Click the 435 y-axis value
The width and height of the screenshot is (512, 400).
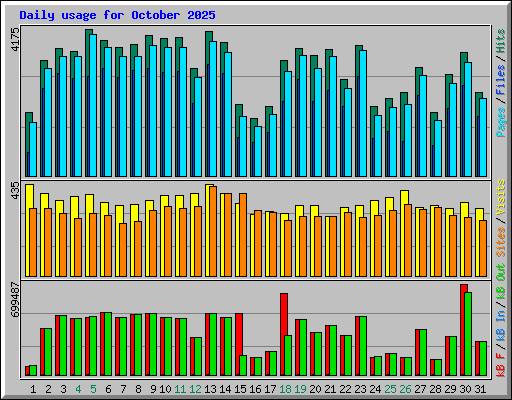pyautogui.click(x=15, y=191)
